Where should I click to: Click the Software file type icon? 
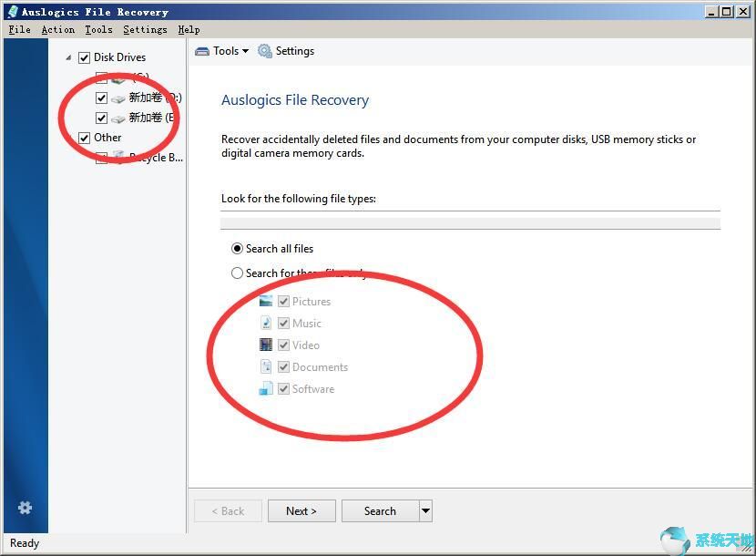(265, 388)
